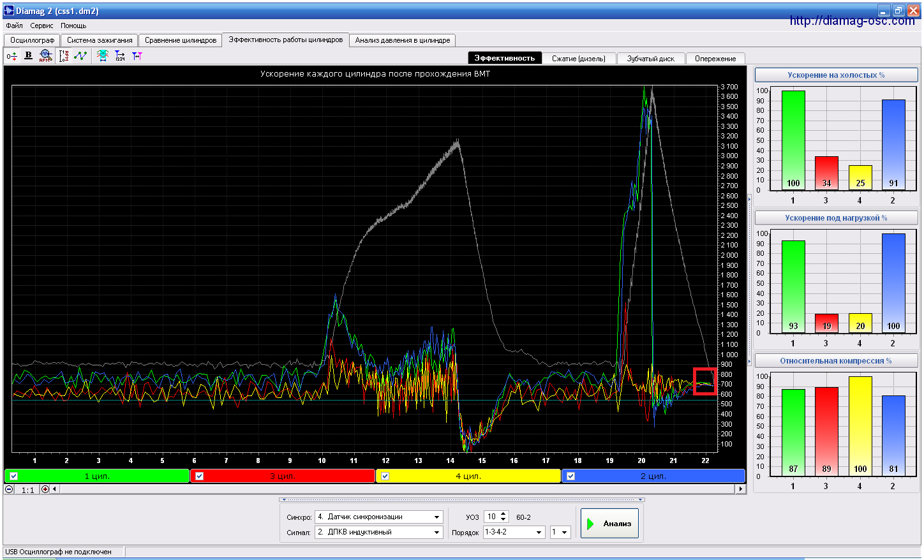Click the УОЗ value input field
Image resolution: width=924 pixels, height=560 pixels.
click(491, 517)
